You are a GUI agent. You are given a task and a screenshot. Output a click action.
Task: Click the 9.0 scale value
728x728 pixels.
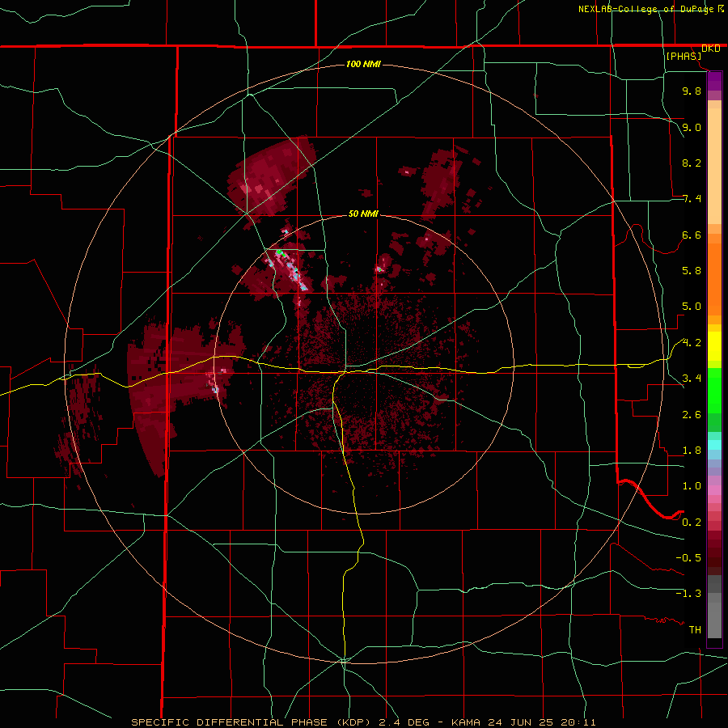(692, 127)
